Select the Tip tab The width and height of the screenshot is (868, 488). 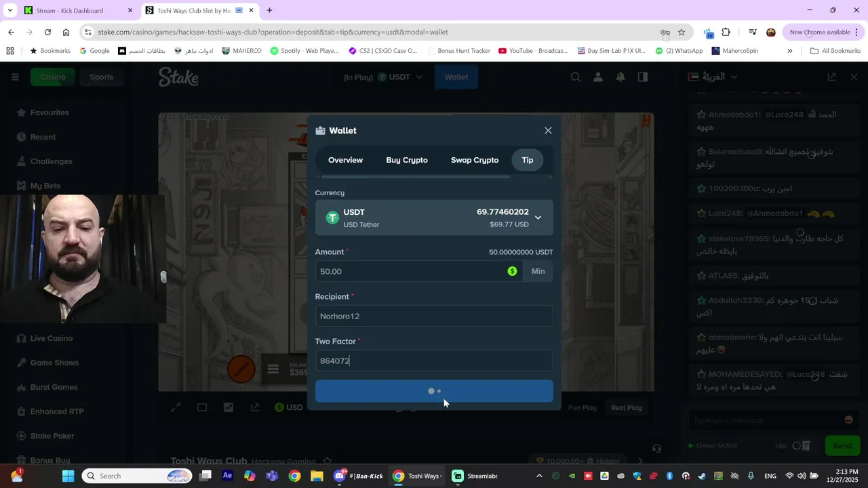(528, 160)
